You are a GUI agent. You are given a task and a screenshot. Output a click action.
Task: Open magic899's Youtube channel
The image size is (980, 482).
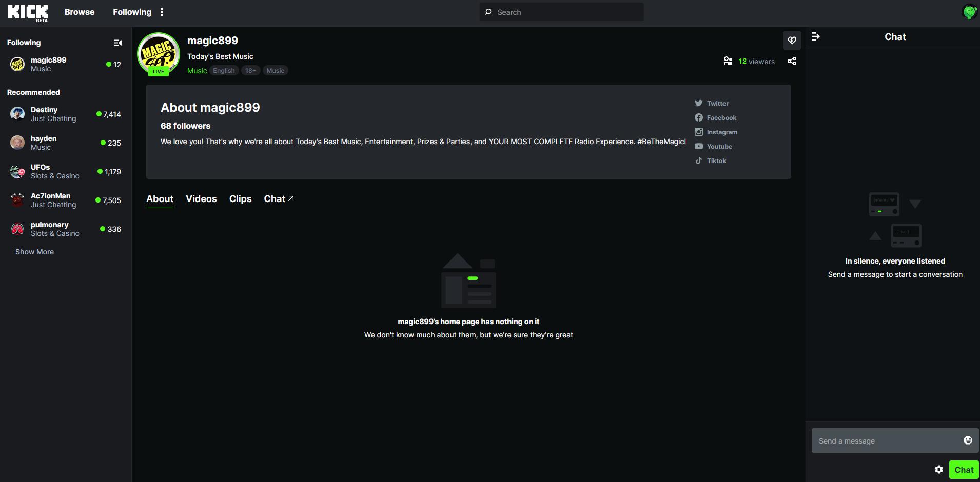click(719, 146)
